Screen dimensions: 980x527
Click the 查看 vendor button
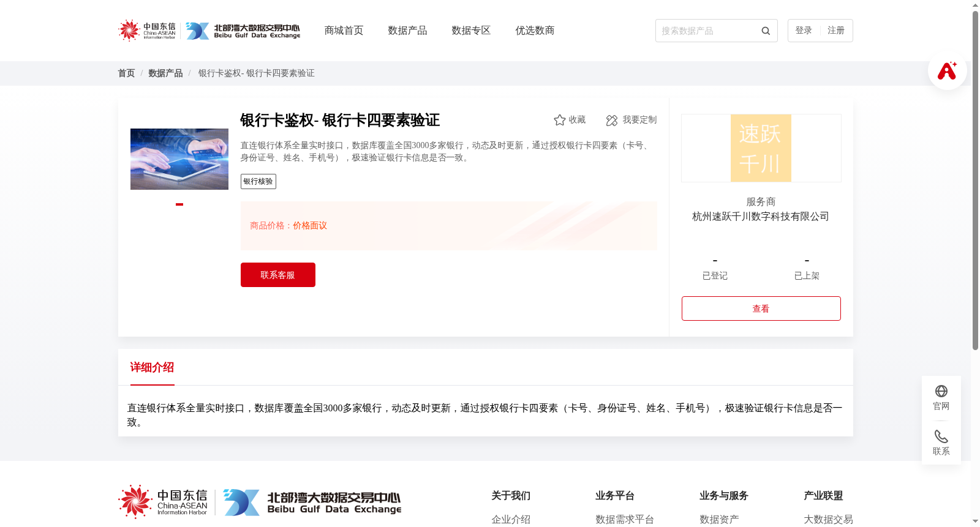point(761,308)
